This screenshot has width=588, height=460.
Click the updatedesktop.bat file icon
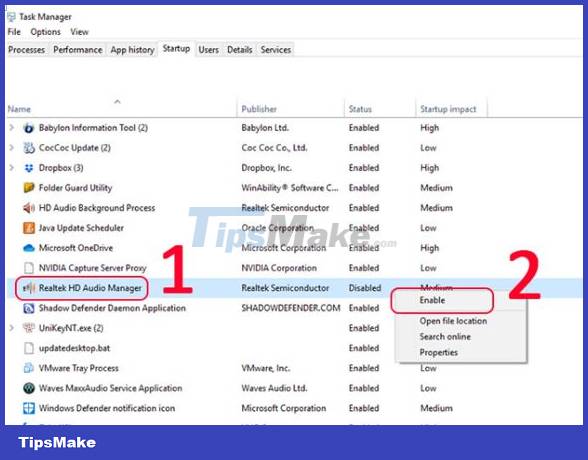29,348
